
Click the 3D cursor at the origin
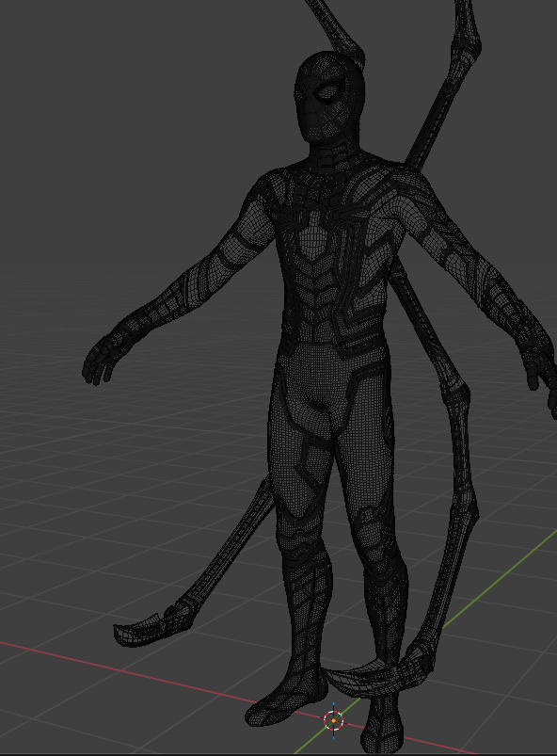click(333, 721)
